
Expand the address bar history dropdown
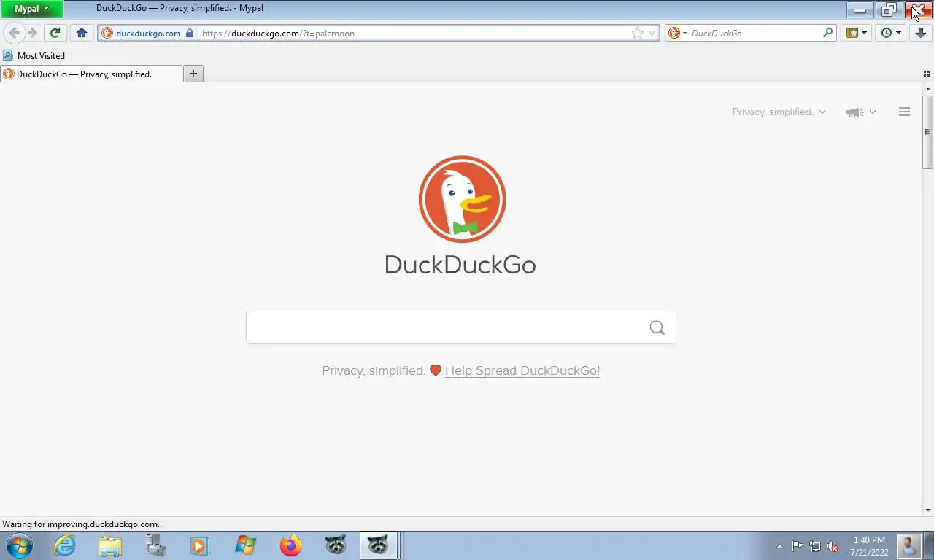[x=652, y=33]
